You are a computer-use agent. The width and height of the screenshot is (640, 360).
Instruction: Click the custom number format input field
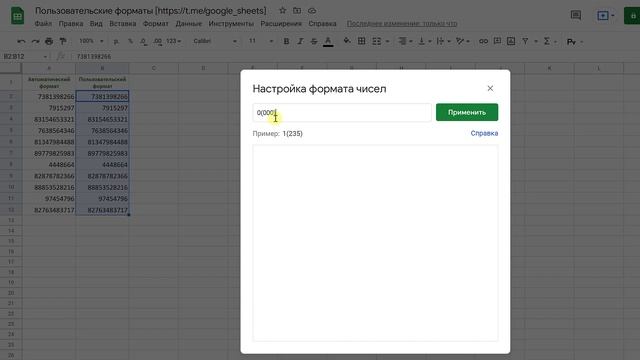(342, 112)
